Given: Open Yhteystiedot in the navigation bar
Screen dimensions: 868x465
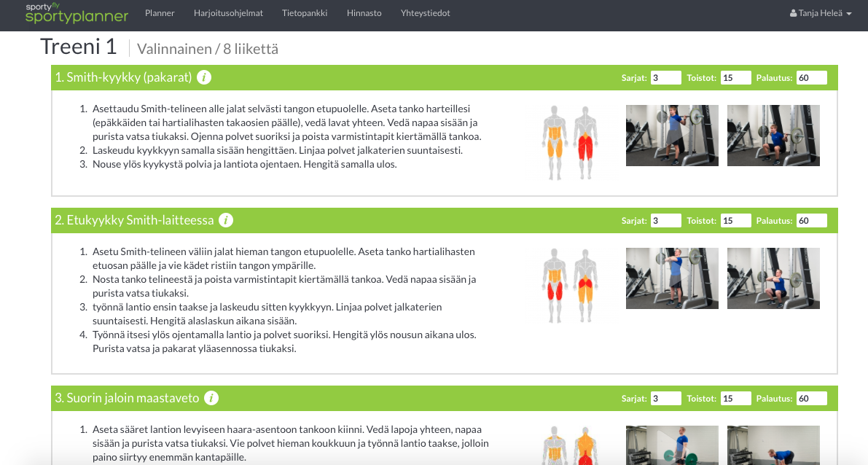Looking at the screenshot, I should click(x=425, y=12).
